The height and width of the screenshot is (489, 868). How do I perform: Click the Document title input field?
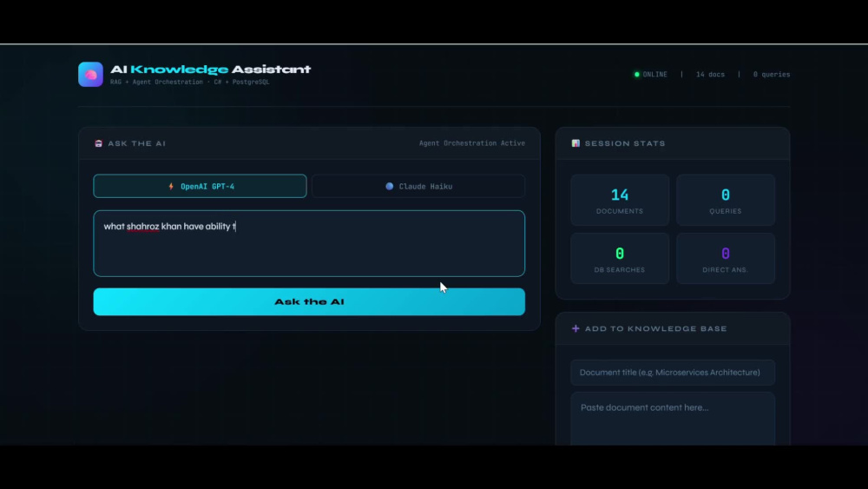tap(673, 372)
